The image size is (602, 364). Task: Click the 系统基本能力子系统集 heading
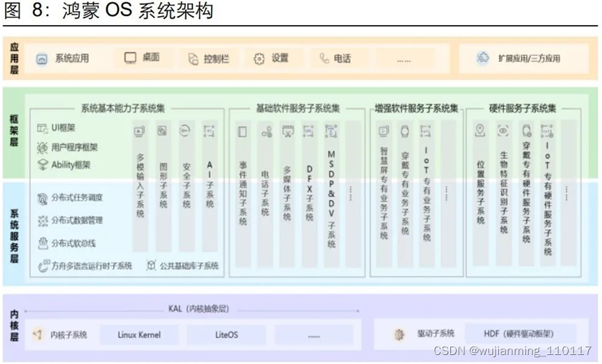coord(123,109)
